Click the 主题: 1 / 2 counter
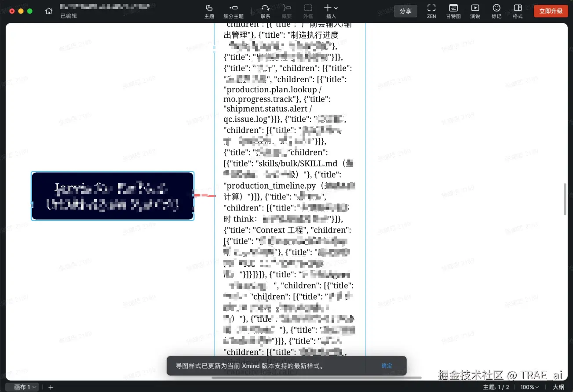The height and width of the screenshot is (392, 573). pos(496,387)
